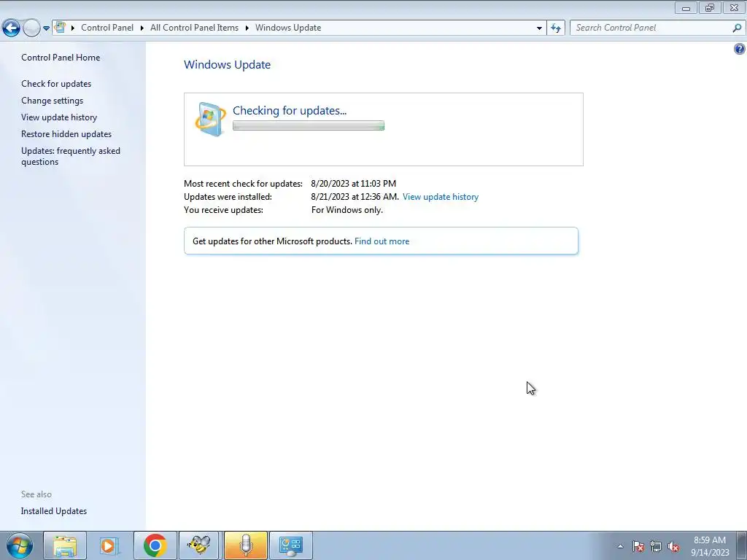
Task: Open the microphone app in taskbar
Action: pyautogui.click(x=246, y=545)
